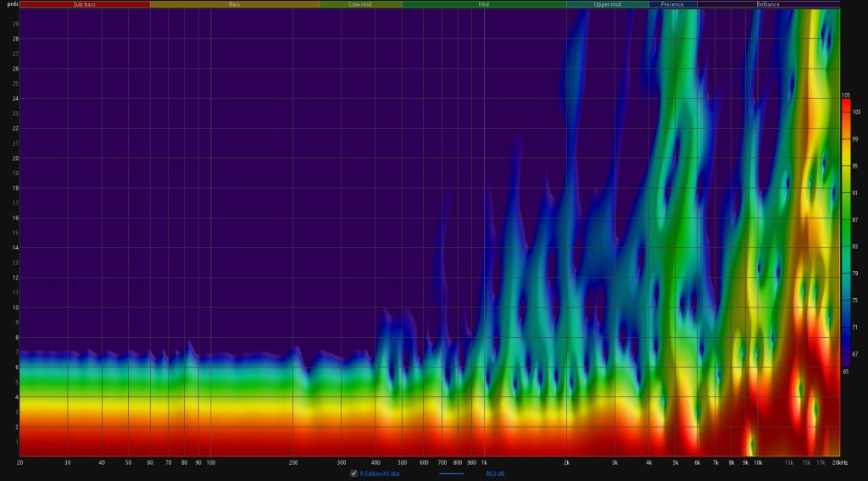This screenshot has height=481, width=868.
Task: Click the 5k frequency axis label
Action: 676,462
